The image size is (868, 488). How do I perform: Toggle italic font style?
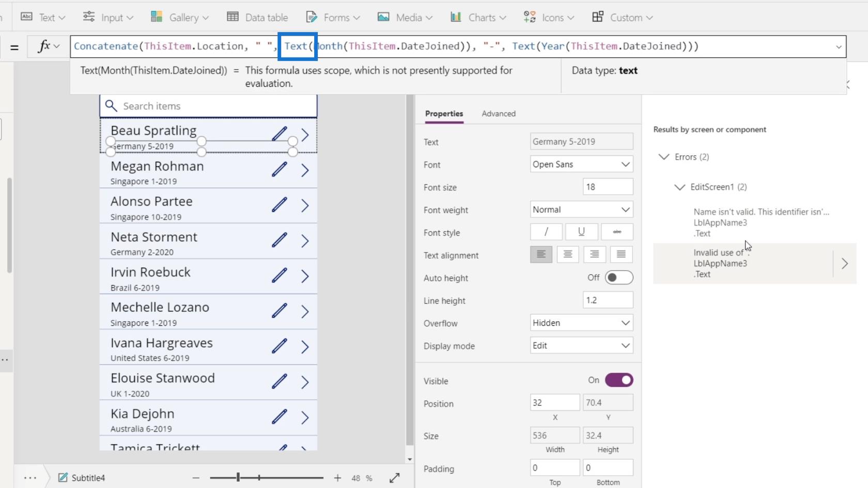(x=546, y=232)
